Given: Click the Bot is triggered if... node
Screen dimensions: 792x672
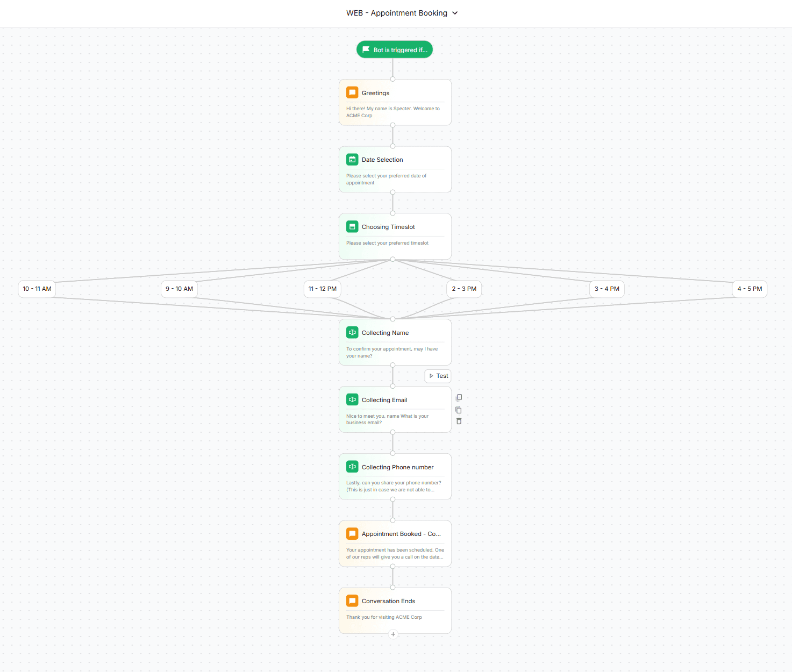Looking at the screenshot, I should pyautogui.click(x=394, y=49).
